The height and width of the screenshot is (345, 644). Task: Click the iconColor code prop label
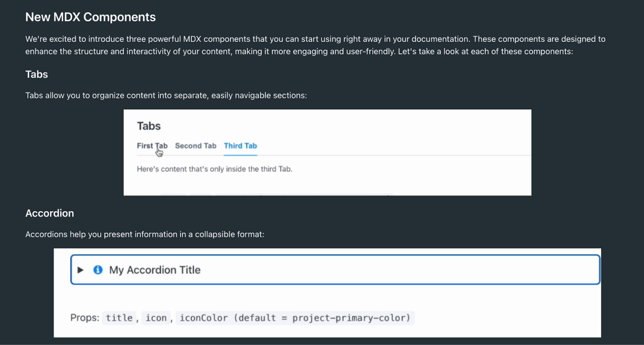point(203,318)
